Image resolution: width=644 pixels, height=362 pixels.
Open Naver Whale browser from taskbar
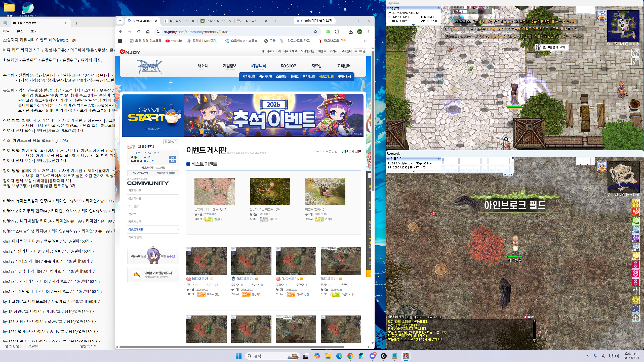coord(361,356)
